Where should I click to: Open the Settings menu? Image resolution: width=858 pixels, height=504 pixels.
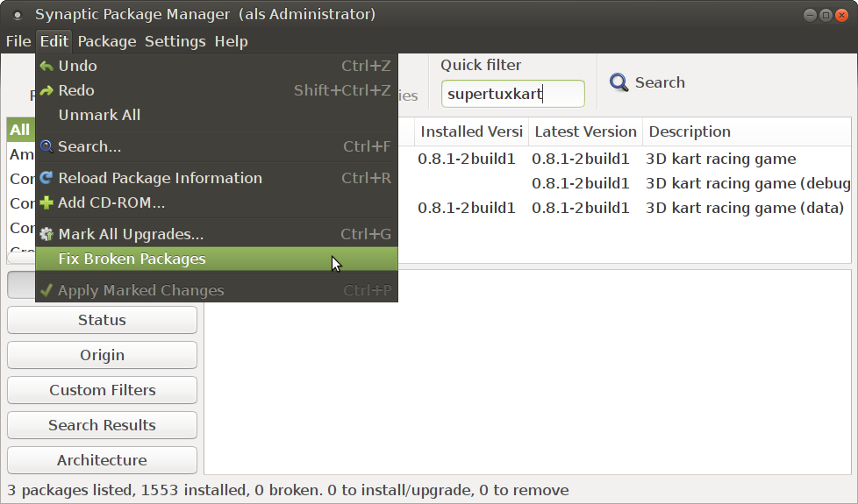pos(175,41)
